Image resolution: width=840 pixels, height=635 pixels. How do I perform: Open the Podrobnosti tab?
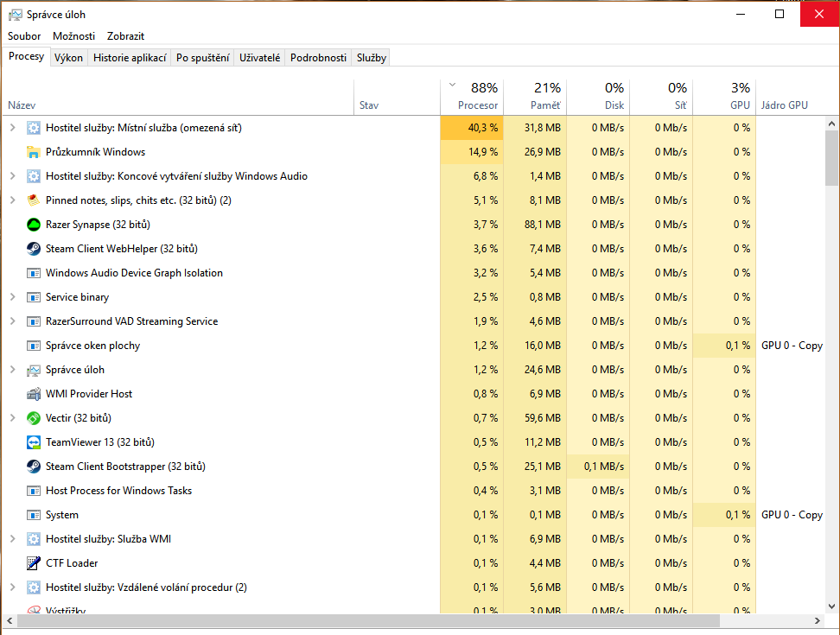[318, 58]
